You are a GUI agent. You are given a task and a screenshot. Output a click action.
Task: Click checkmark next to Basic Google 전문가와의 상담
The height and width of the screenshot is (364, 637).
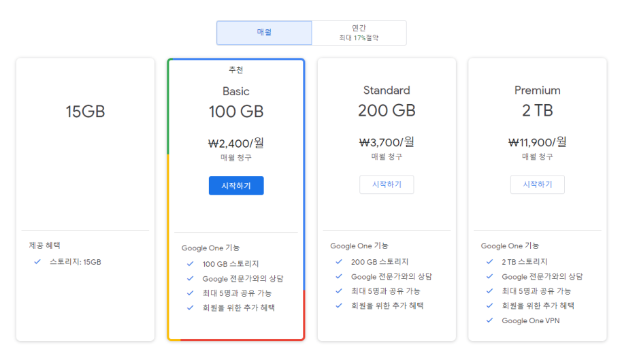(x=190, y=279)
